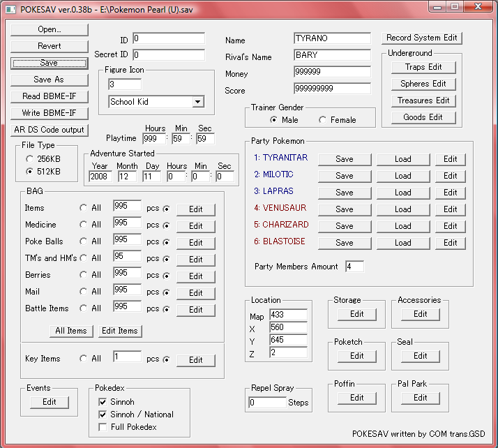498x448 pixels.
Task: Select the 256KB file type
Action: coord(30,158)
